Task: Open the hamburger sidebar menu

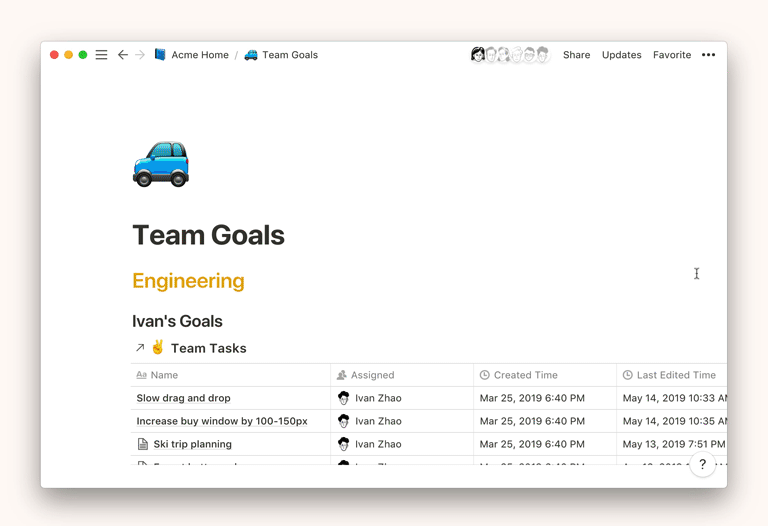Action: pyautogui.click(x=101, y=55)
